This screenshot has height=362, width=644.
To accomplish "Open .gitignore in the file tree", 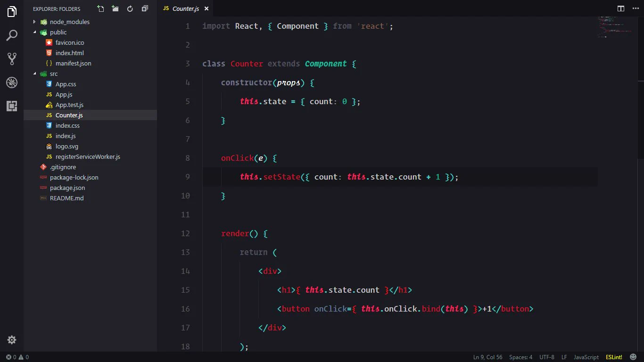I will click(x=90, y=167).
